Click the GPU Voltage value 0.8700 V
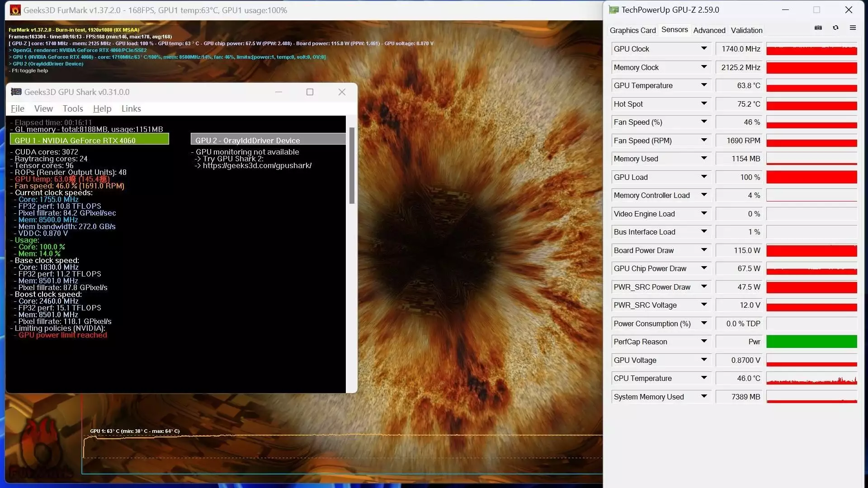The width and height of the screenshot is (868, 488). click(x=739, y=360)
